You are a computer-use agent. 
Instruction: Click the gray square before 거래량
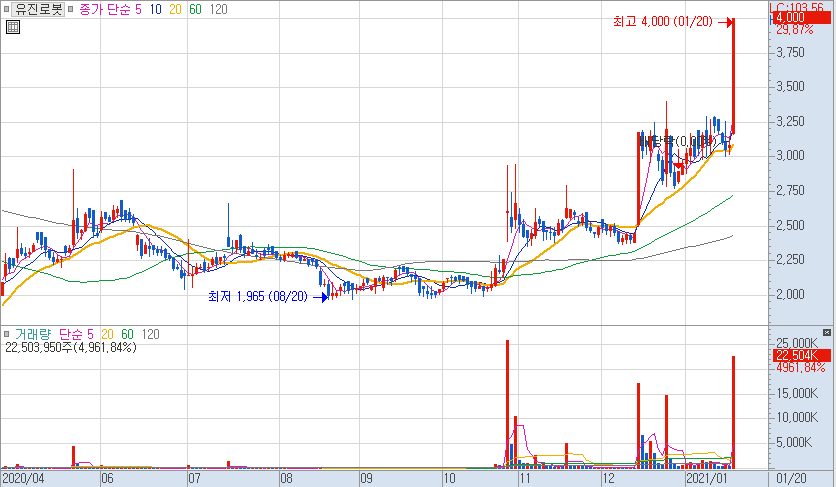6,334
